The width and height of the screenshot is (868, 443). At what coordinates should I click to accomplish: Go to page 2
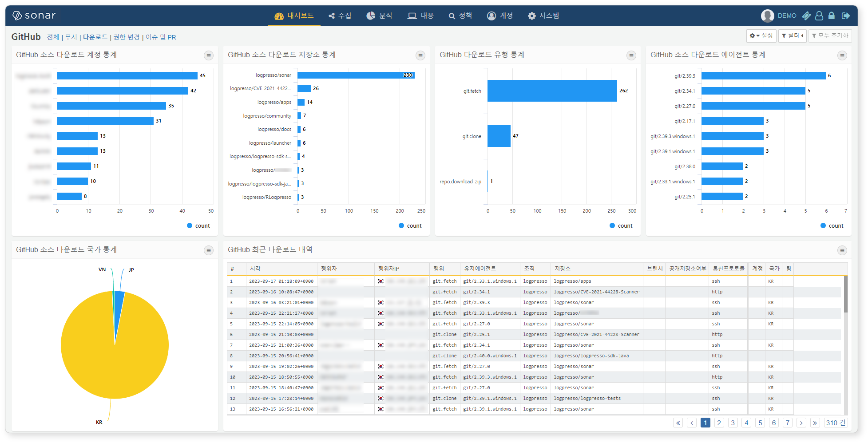tap(719, 423)
